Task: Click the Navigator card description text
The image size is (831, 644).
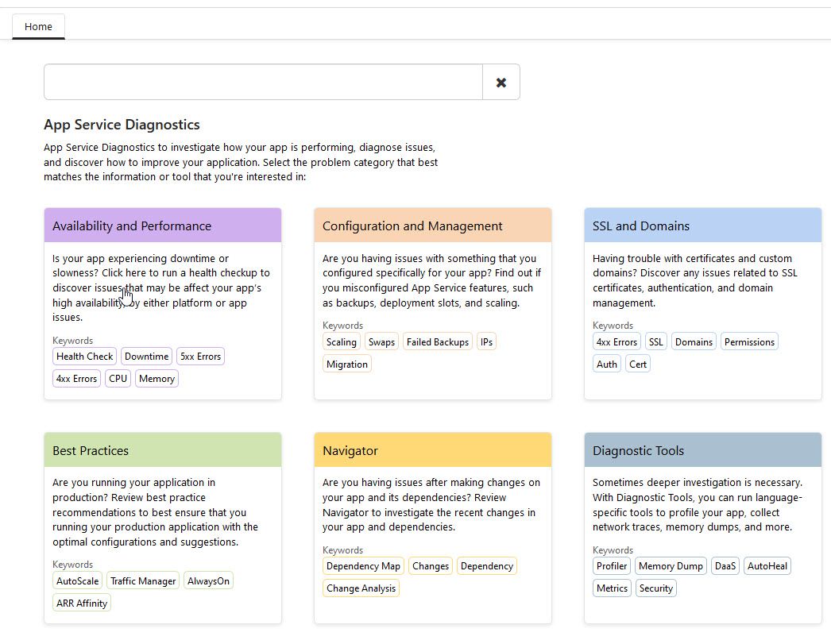Action: (x=431, y=505)
